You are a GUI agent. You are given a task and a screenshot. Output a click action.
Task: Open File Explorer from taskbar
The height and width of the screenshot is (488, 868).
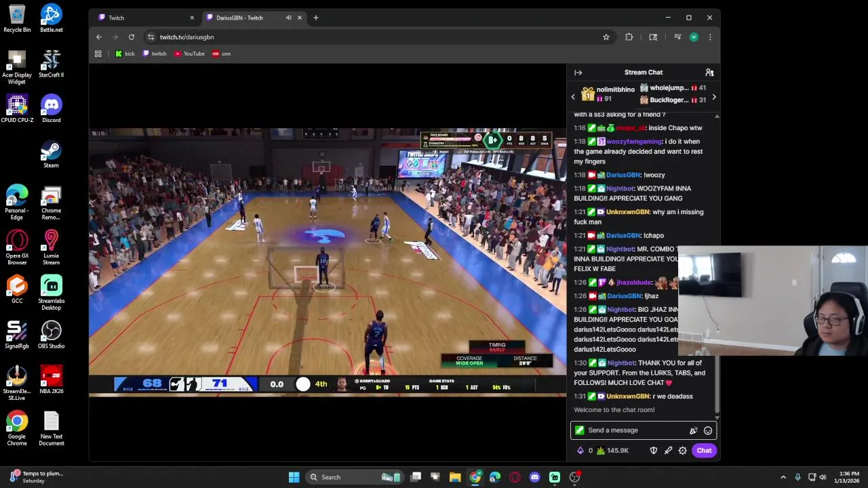455,477
